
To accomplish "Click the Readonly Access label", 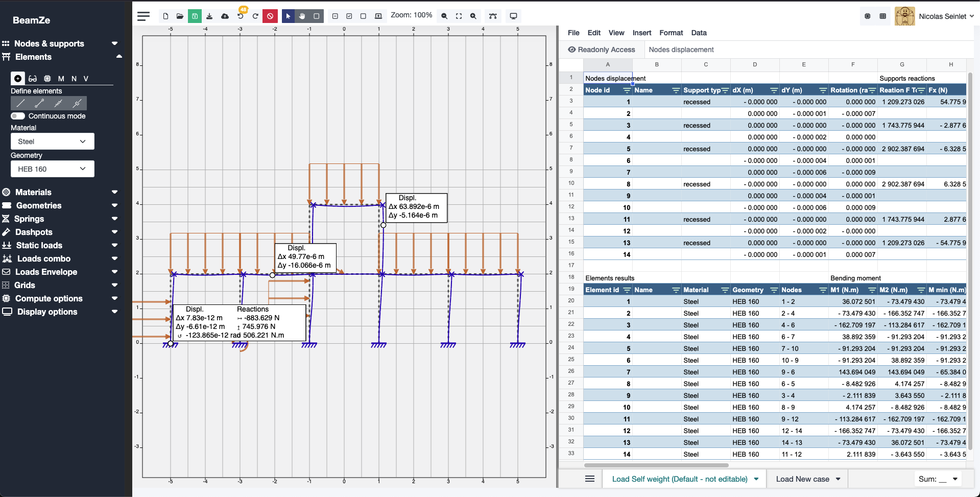I will coord(606,50).
